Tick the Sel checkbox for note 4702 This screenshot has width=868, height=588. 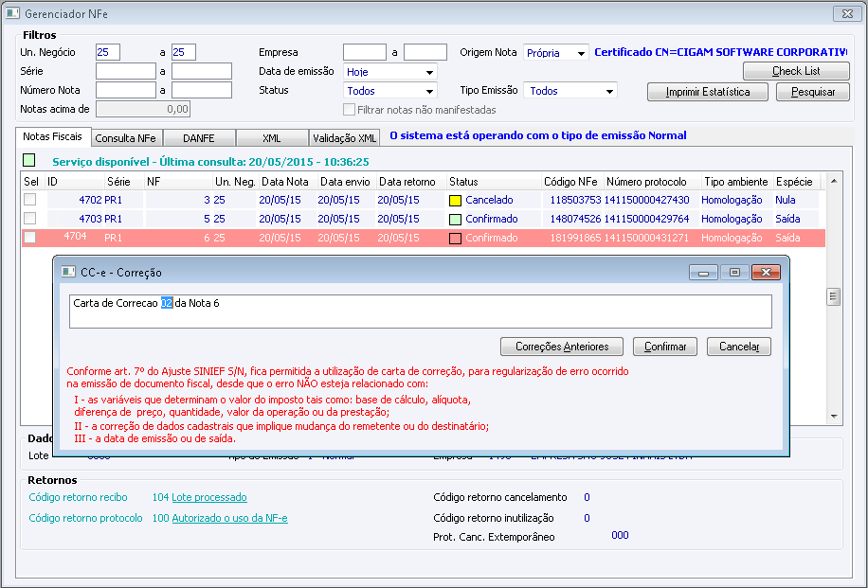pyautogui.click(x=30, y=200)
